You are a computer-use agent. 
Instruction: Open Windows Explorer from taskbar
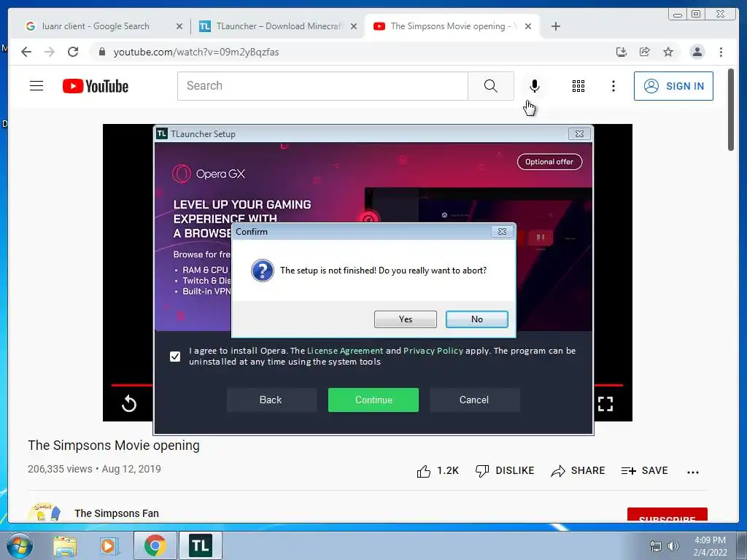pyautogui.click(x=65, y=545)
